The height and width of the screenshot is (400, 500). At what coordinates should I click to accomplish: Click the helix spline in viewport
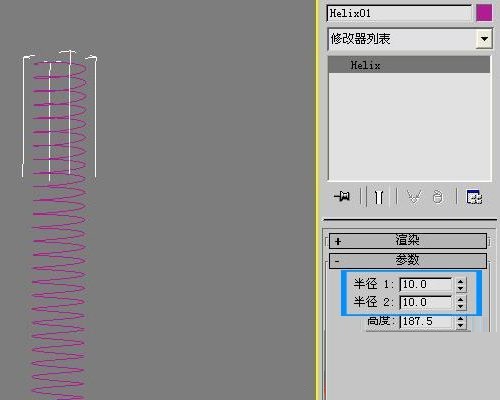[x=59, y=227]
